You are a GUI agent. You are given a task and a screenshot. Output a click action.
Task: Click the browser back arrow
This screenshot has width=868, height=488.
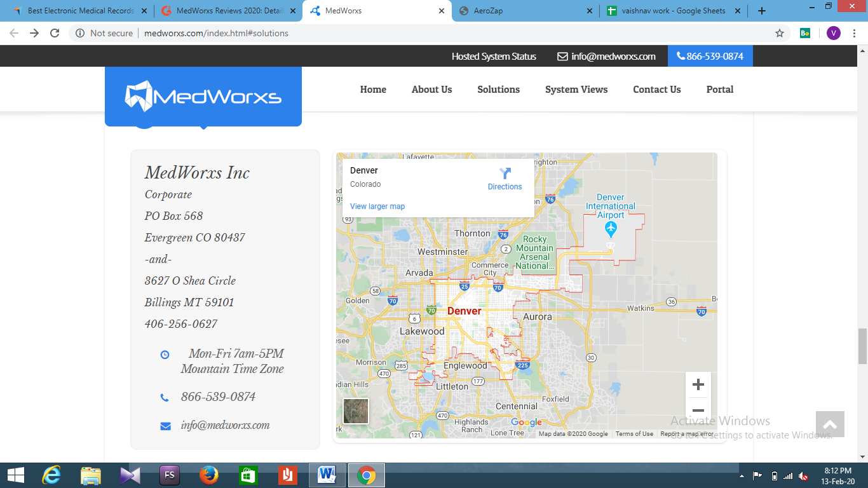pos(14,33)
